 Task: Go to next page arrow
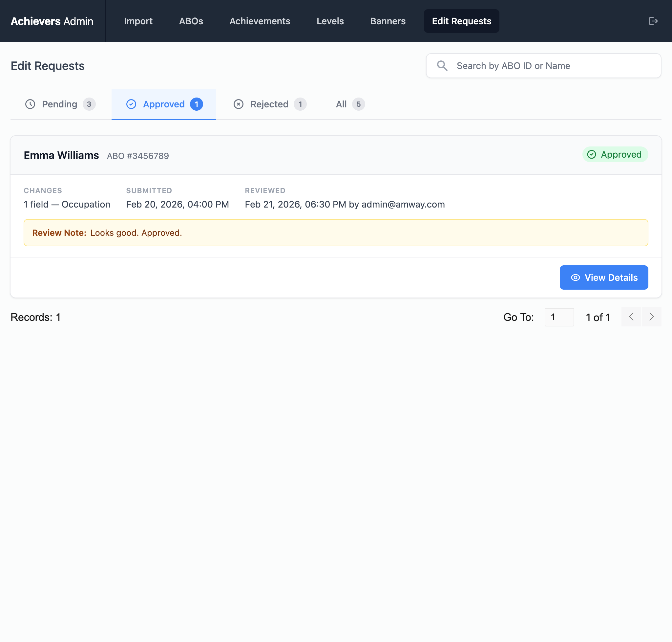651,317
